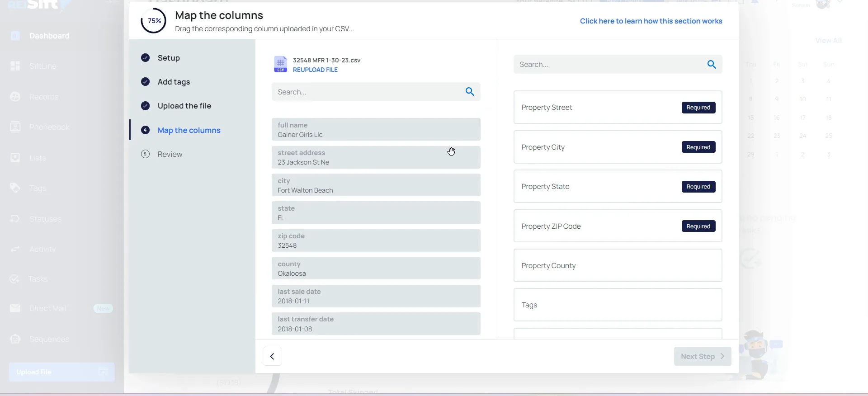
Task: Click the Property County target field
Action: point(618,265)
